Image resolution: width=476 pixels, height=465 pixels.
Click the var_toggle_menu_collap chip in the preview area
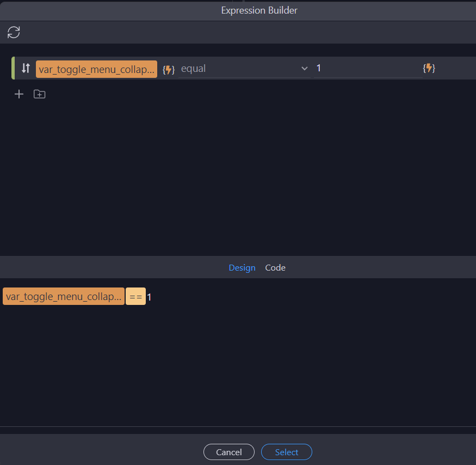point(63,296)
